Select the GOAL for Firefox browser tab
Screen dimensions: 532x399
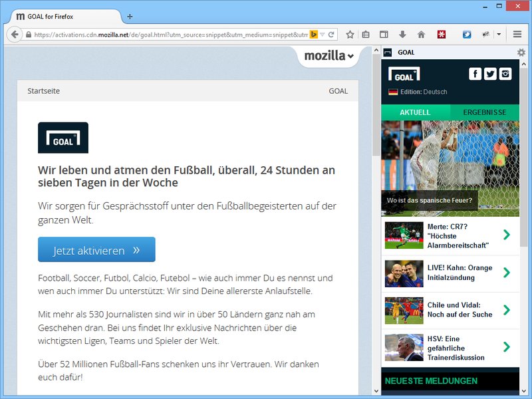click(65, 16)
